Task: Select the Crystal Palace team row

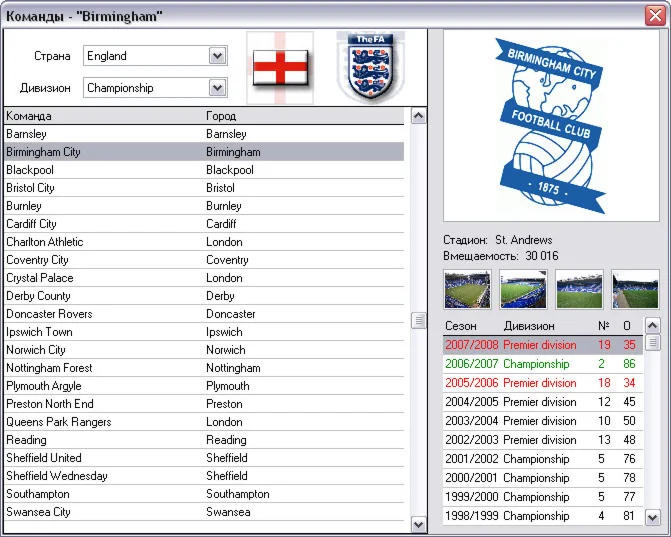Action: pos(204,278)
